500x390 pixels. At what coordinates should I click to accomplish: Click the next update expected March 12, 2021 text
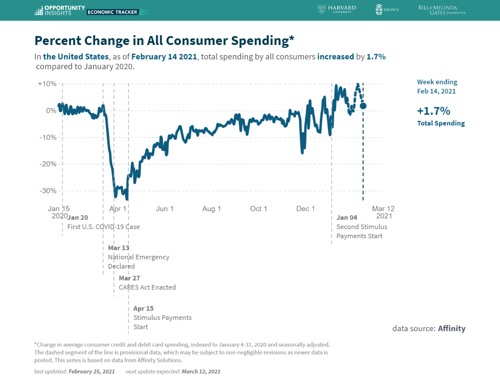pos(173,371)
